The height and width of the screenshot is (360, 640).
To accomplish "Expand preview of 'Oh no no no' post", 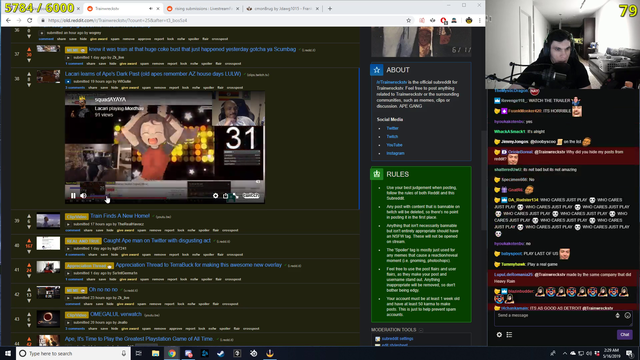I will coord(68,298).
